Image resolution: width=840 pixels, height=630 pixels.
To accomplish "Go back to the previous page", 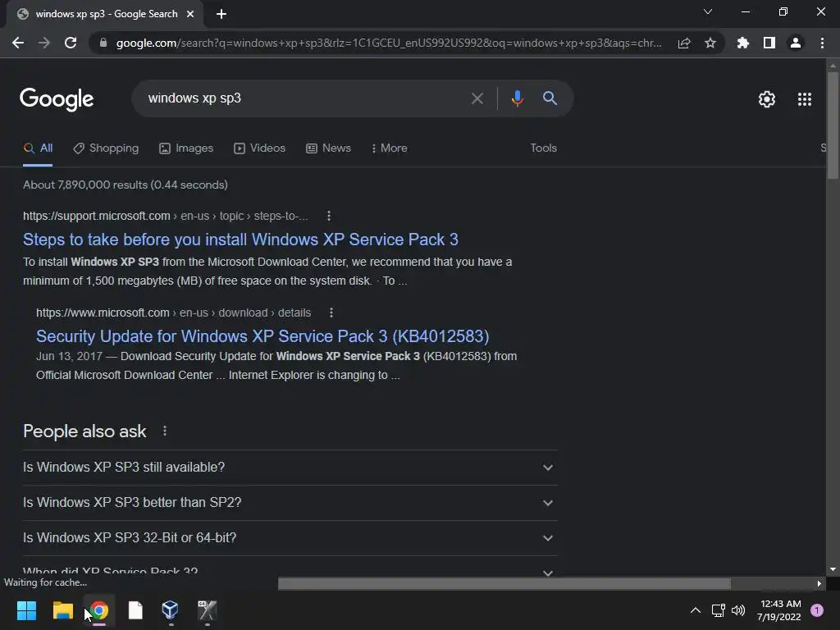I will [x=18, y=43].
